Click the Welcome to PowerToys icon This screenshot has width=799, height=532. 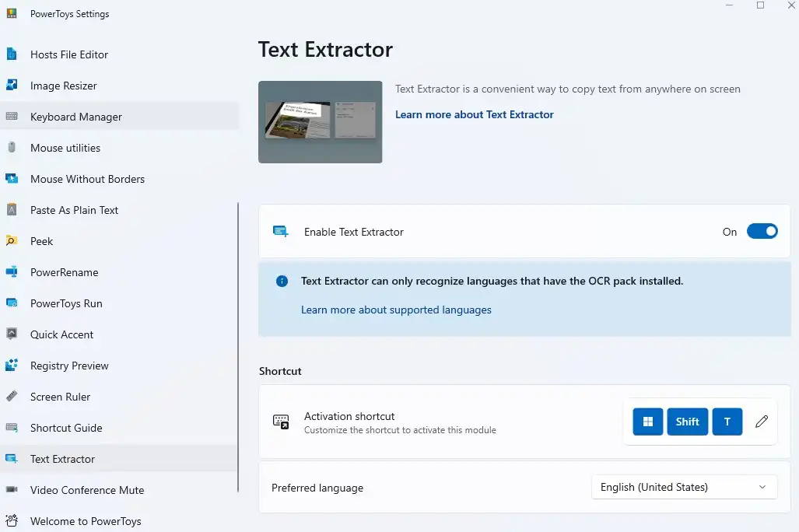[x=12, y=520]
